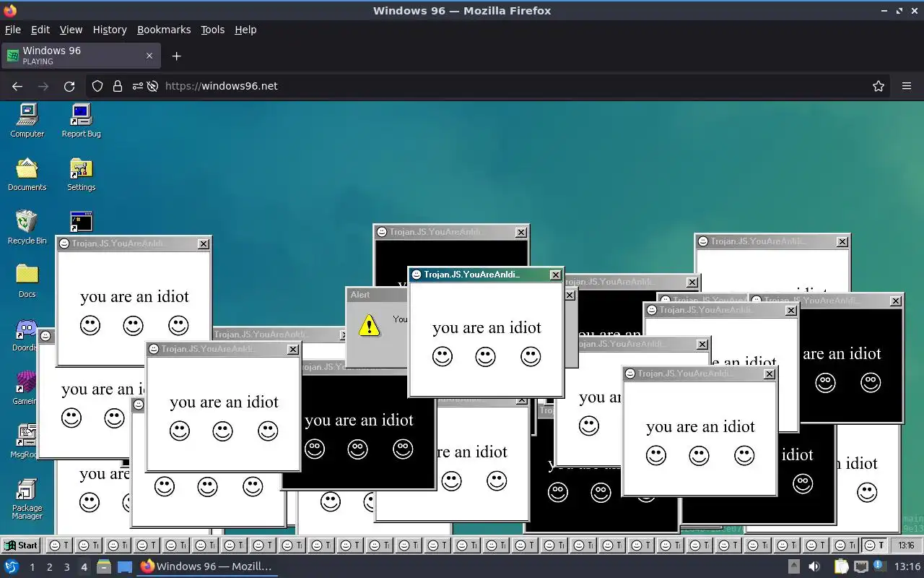Open the volume speaker icon in system tray
Viewport: 924px width, 578px height.
point(814,566)
